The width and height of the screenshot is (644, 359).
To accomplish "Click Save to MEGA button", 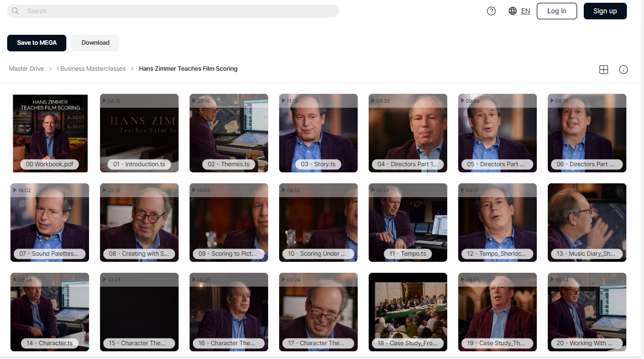I will pos(36,43).
